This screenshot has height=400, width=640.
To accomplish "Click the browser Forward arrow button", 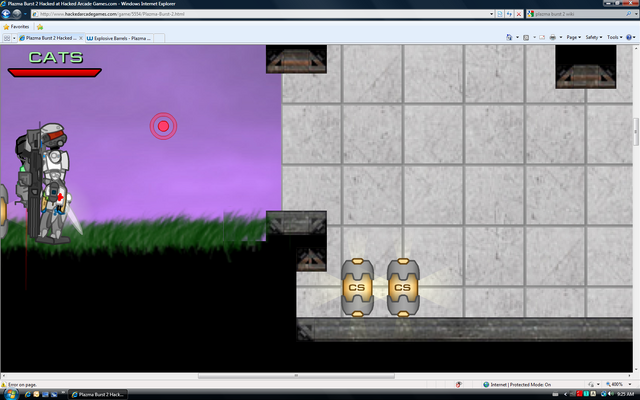I will tap(17, 14).
